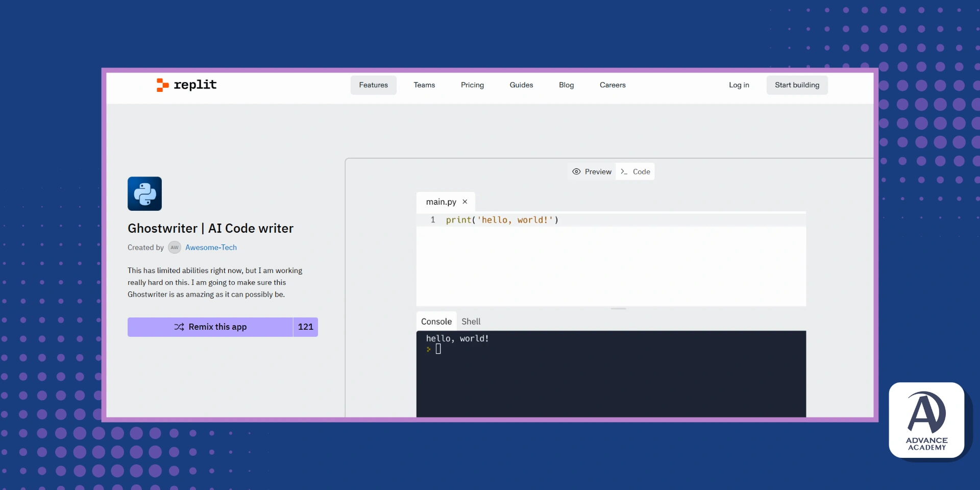Screen dimensions: 980x490
Task: Go to the Pricing page
Action: 472,85
